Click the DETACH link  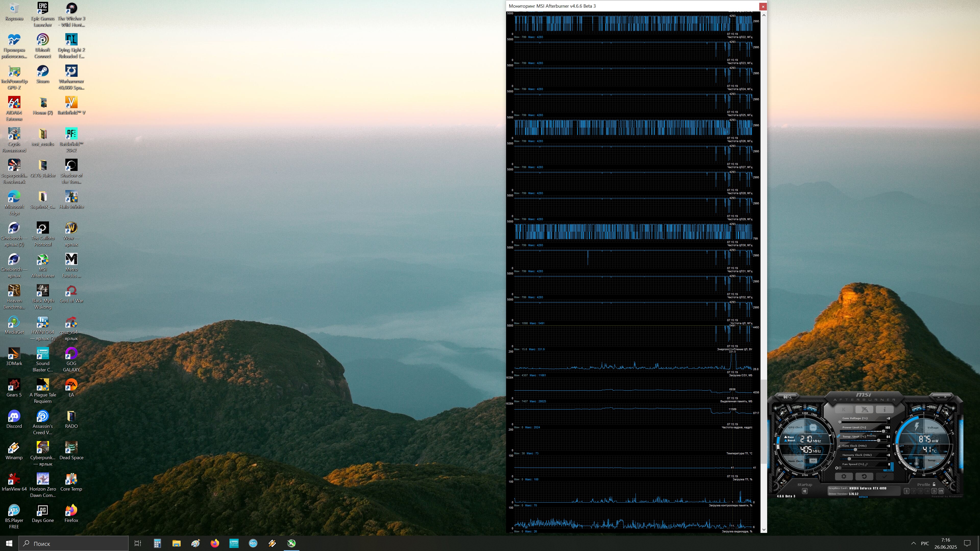coord(864,497)
